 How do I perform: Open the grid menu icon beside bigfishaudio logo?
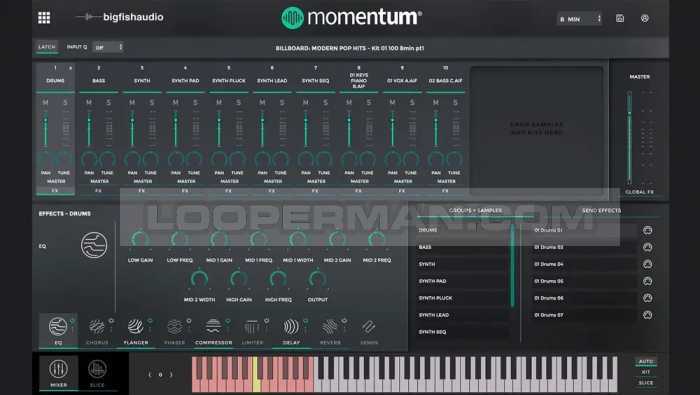(44, 18)
